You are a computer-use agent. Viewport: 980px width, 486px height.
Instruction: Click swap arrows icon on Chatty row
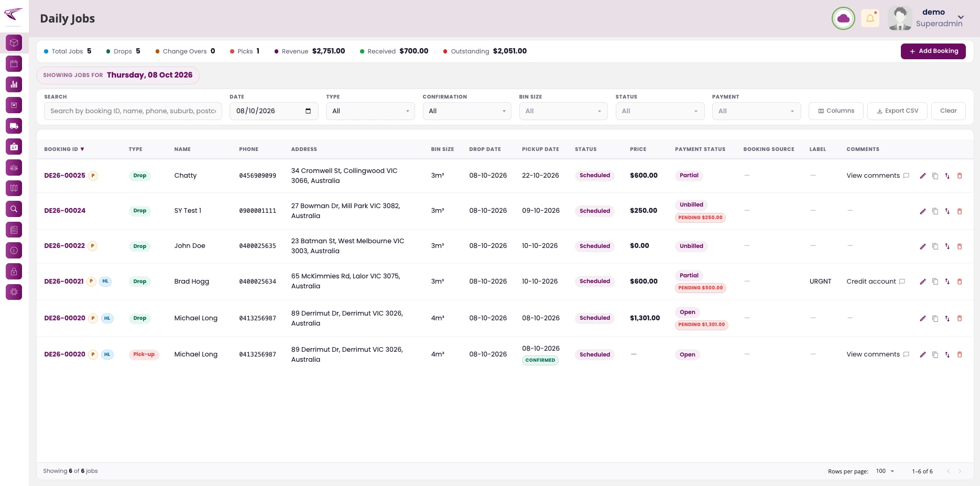point(948,176)
